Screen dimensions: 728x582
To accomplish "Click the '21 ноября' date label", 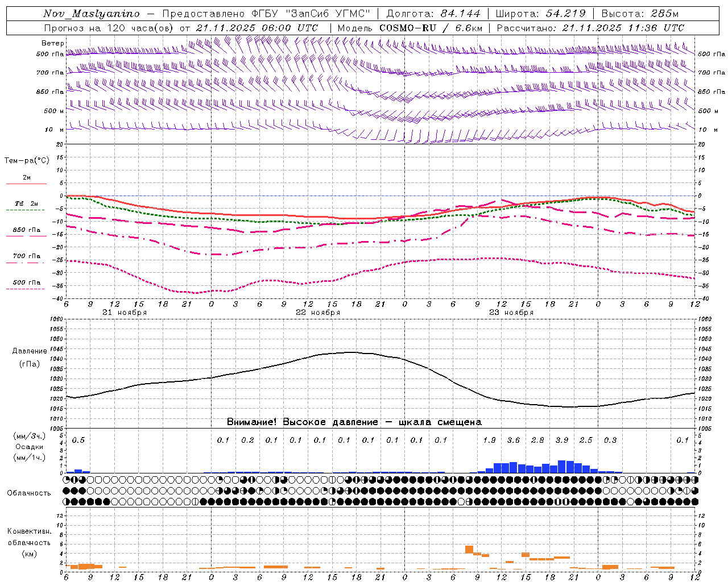I will (125, 313).
